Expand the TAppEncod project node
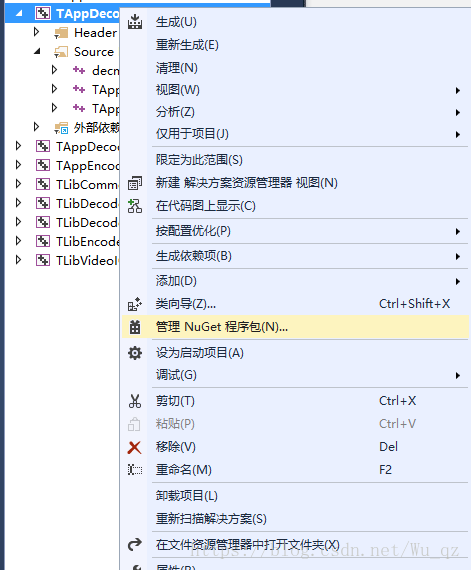 (18, 165)
